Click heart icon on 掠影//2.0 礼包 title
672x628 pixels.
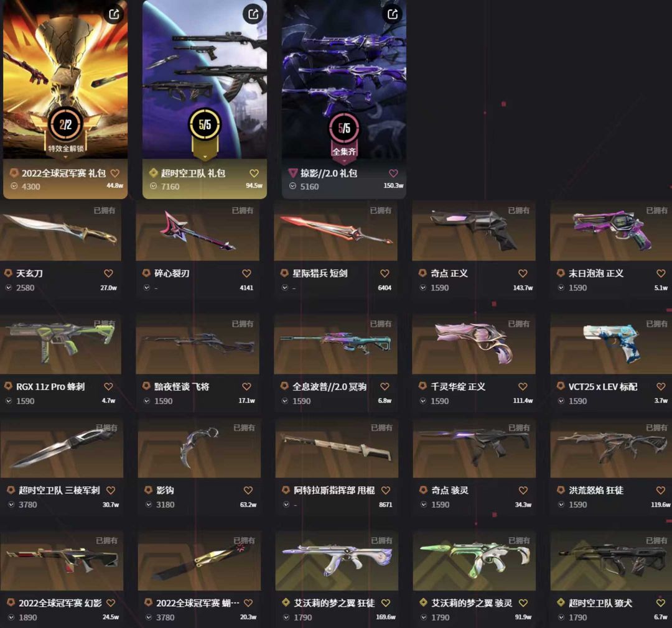click(x=393, y=173)
